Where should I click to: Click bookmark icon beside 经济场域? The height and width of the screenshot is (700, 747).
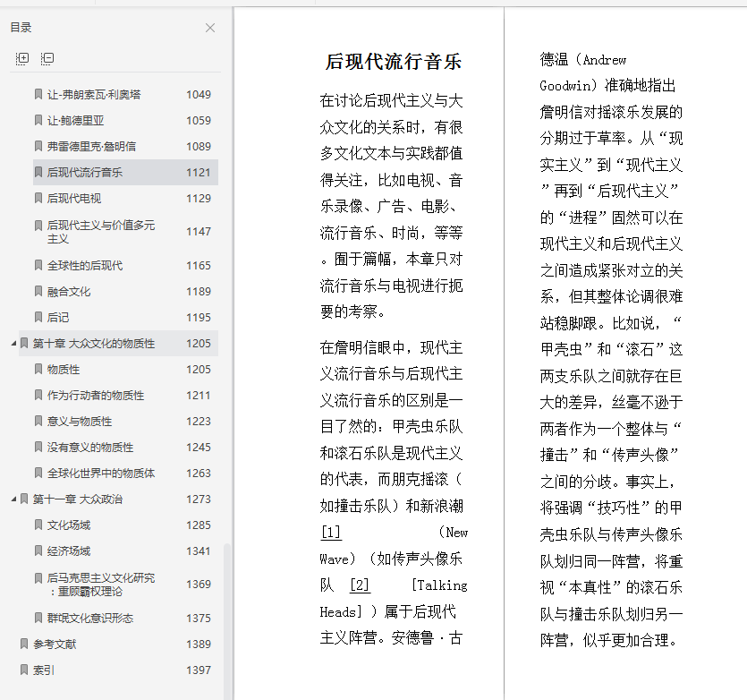pyautogui.click(x=38, y=551)
